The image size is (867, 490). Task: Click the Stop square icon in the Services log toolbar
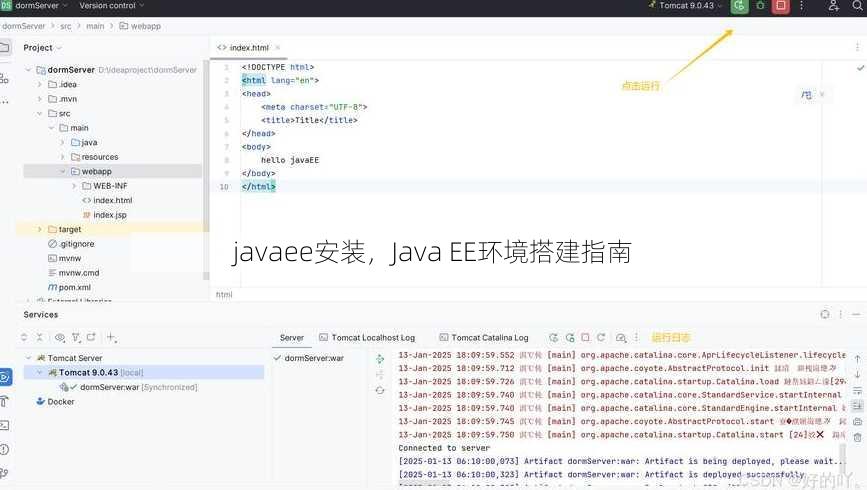585,337
